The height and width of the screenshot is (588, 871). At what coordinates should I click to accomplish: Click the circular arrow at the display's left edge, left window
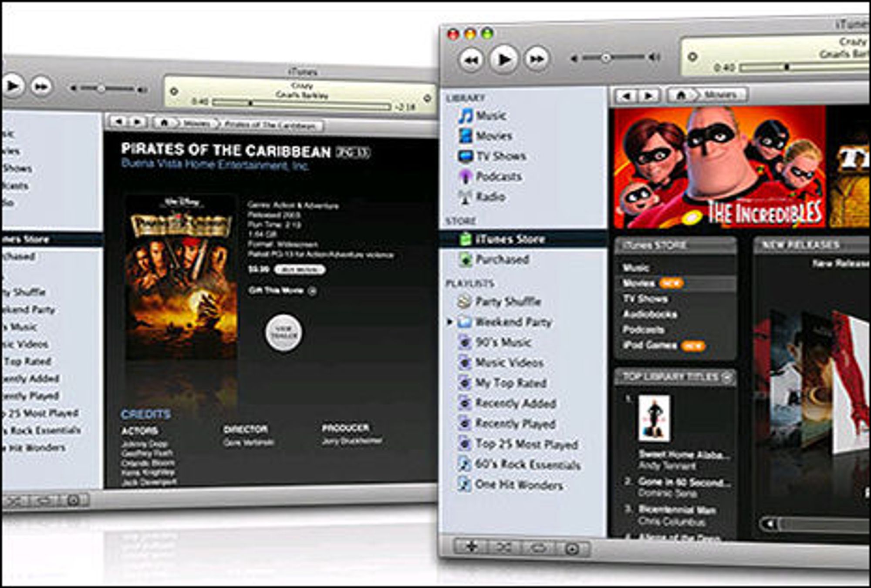click(174, 91)
